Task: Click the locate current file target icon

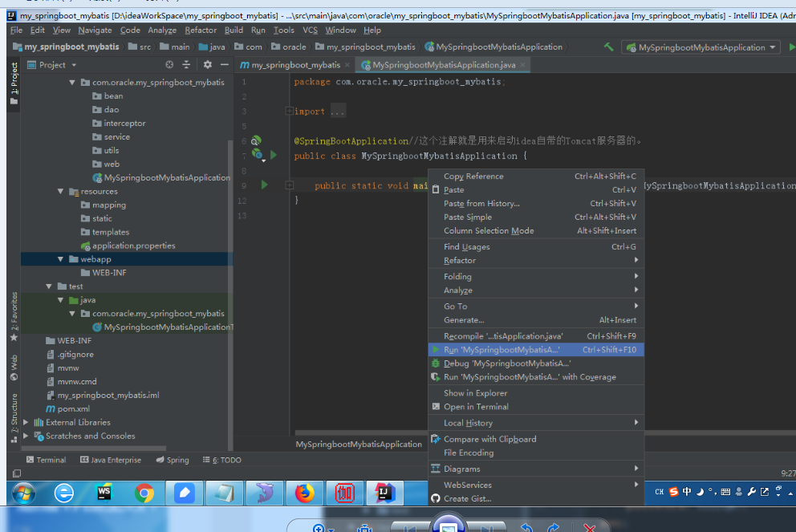Action: (169, 64)
